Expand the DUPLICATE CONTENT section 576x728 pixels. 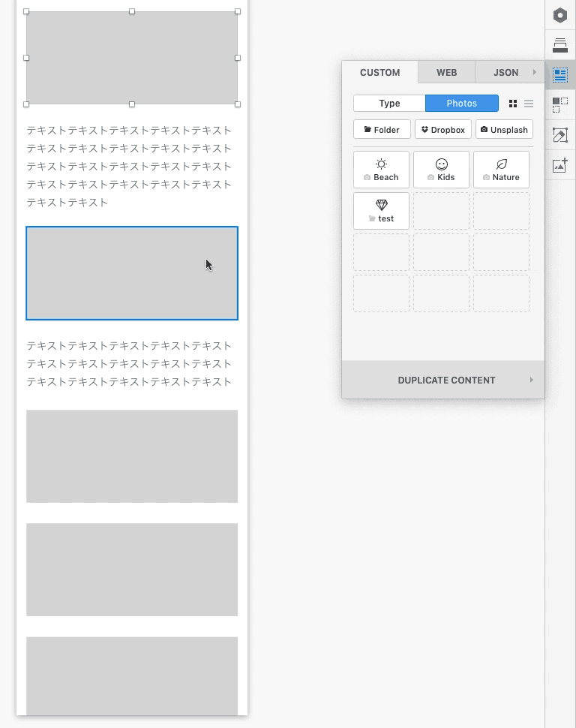point(443,380)
